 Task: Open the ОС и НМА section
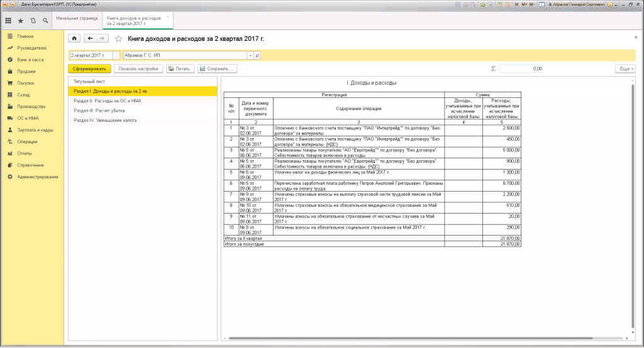click(32, 118)
